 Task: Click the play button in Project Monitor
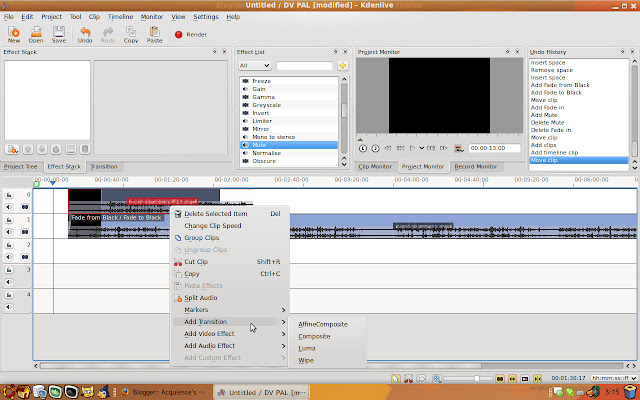point(412,148)
